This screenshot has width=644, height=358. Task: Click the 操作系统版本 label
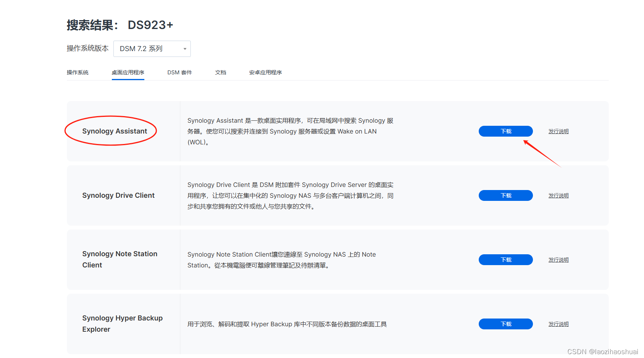pyautogui.click(x=87, y=48)
